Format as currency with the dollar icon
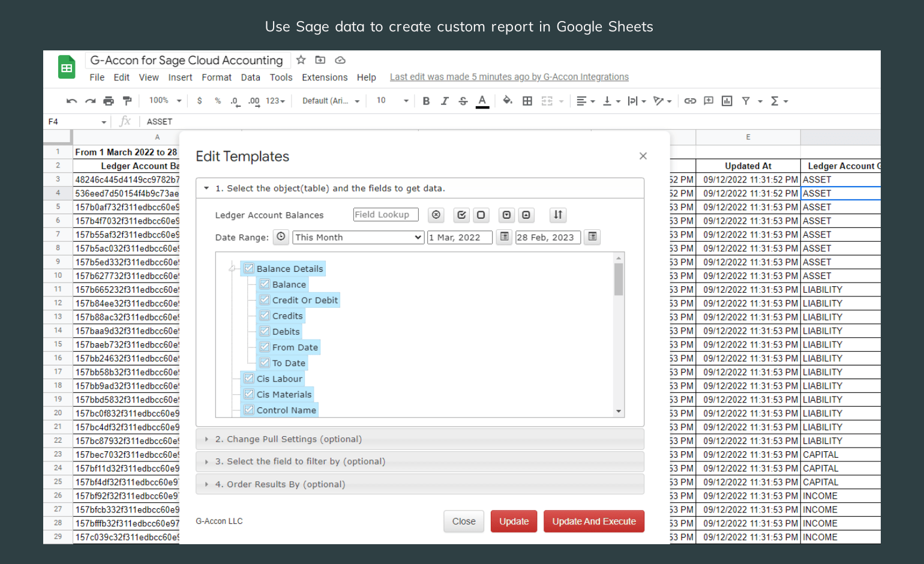The height and width of the screenshot is (564, 924). pos(199,101)
